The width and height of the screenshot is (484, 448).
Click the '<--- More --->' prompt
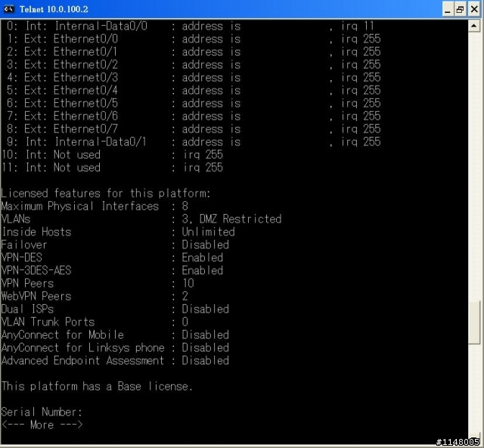[42, 425]
